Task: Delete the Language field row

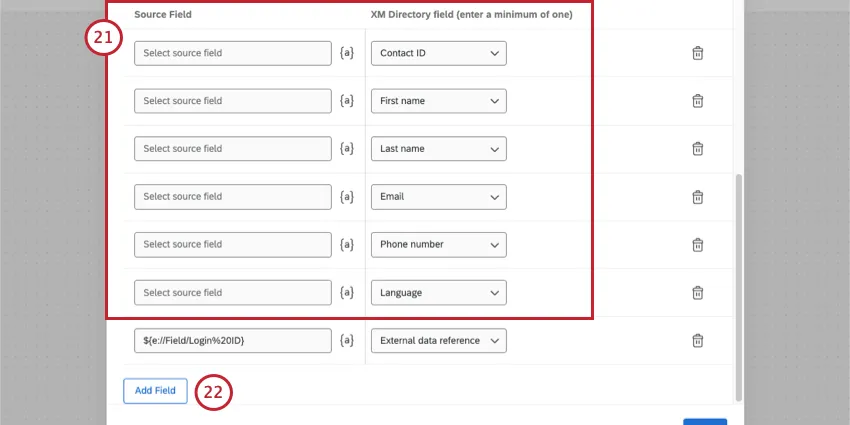Action: coord(698,293)
